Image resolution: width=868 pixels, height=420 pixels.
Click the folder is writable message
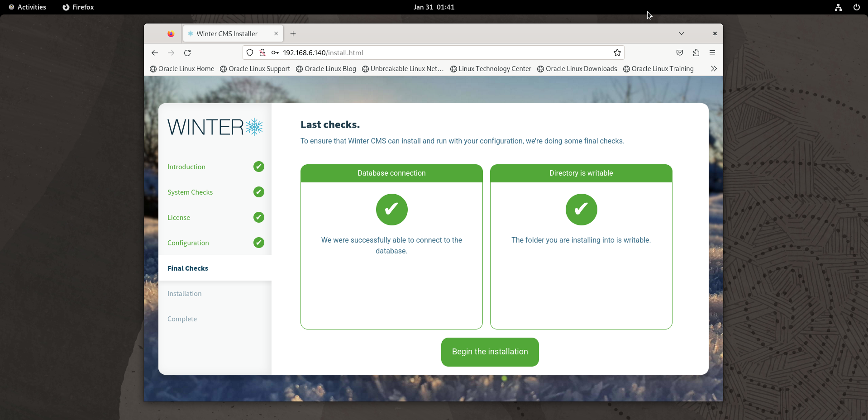(x=582, y=240)
